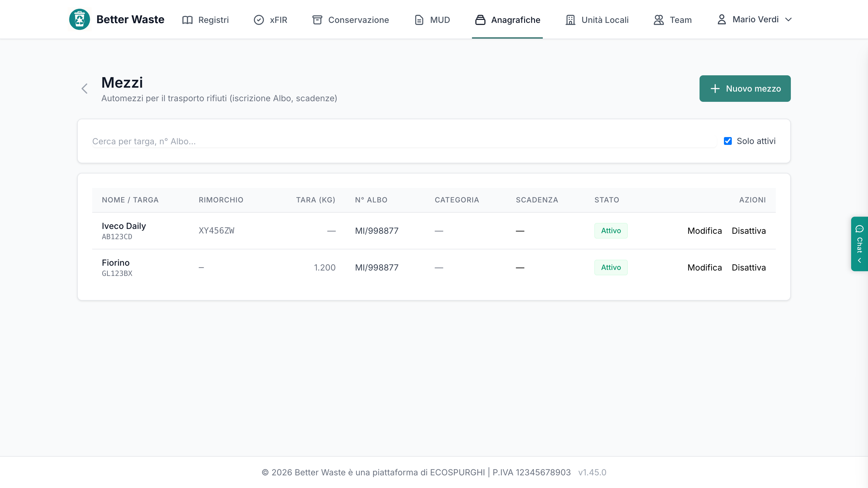The image size is (868, 488).
Task: Click the AB123CD plate text
Action: (117, 237)
